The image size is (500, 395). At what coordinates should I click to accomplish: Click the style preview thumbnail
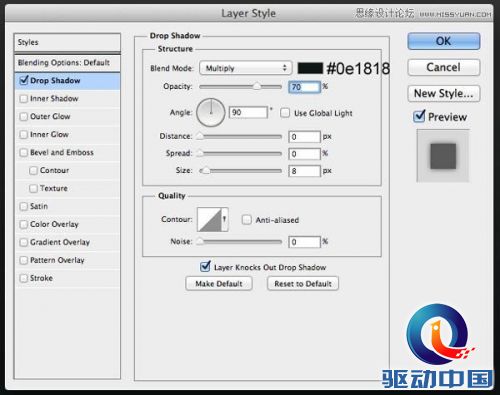pos(443,156)
